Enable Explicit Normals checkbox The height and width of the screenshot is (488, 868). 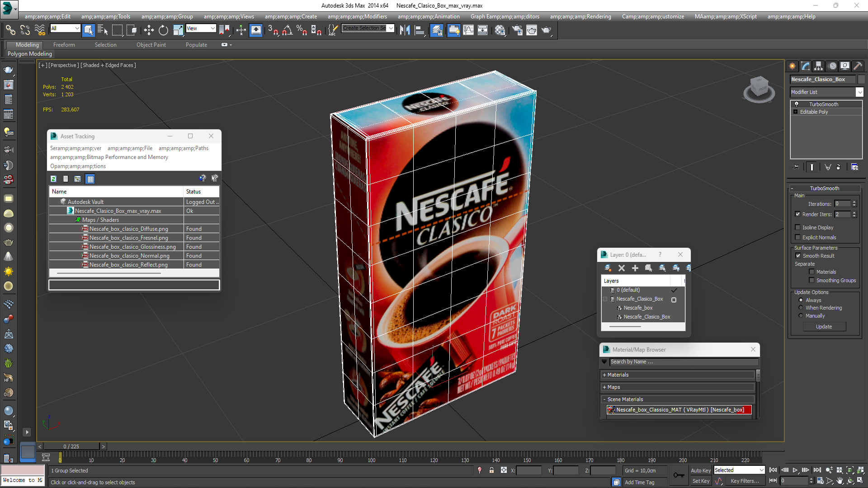(x=797, y=237)
